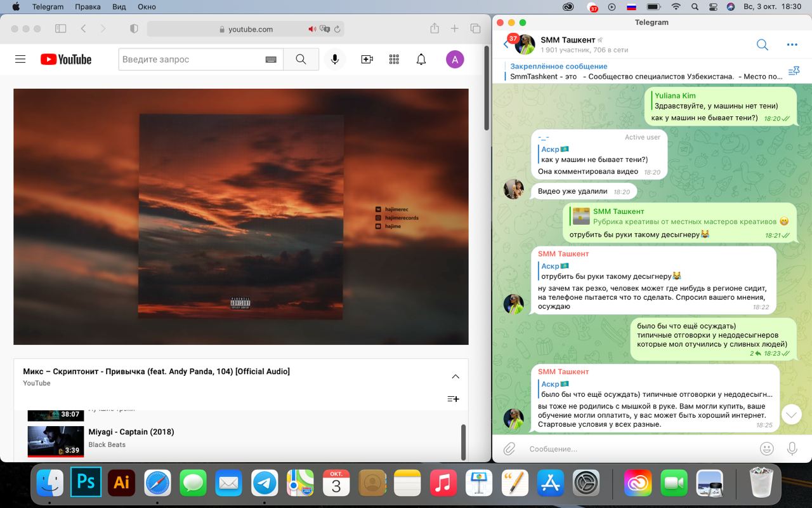The image size is (812, 508).
Task: Click Miyagi - Captain (2018) title
Action: 131,432
